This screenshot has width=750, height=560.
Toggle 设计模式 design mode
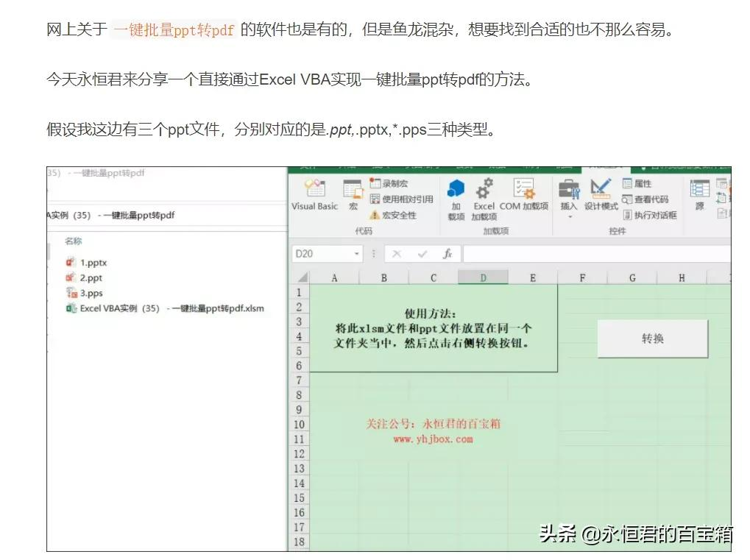tap(601, 195)
